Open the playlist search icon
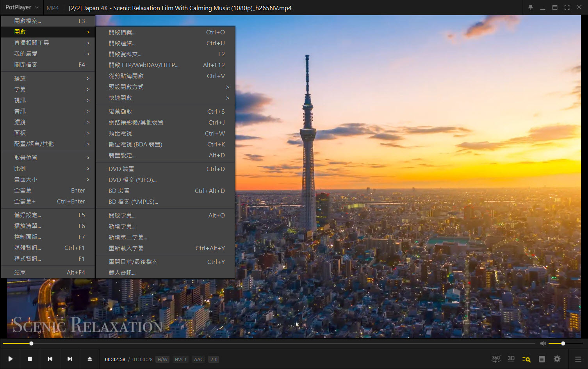Image resolution: width=588 pixels, height=369 pixels. tap(526, 359)
